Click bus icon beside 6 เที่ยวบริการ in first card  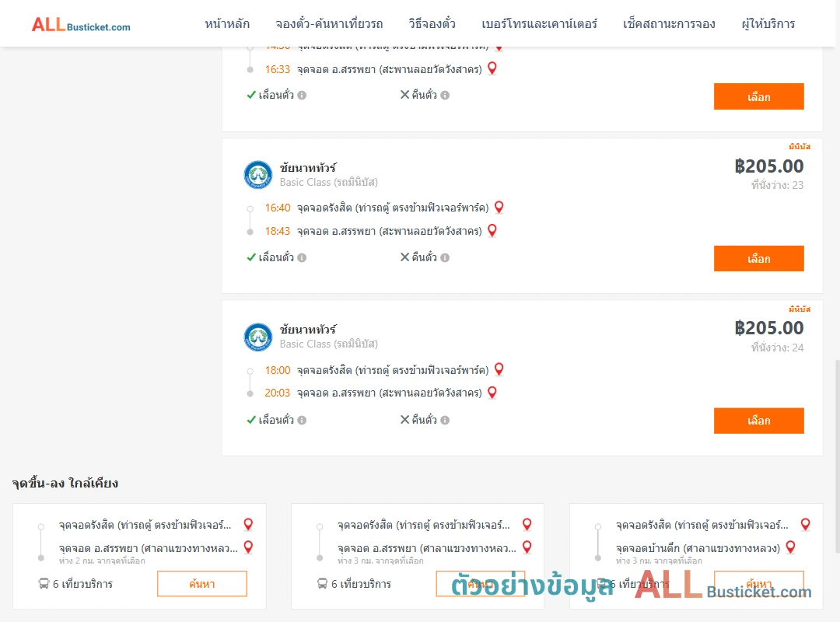(44, 583)
